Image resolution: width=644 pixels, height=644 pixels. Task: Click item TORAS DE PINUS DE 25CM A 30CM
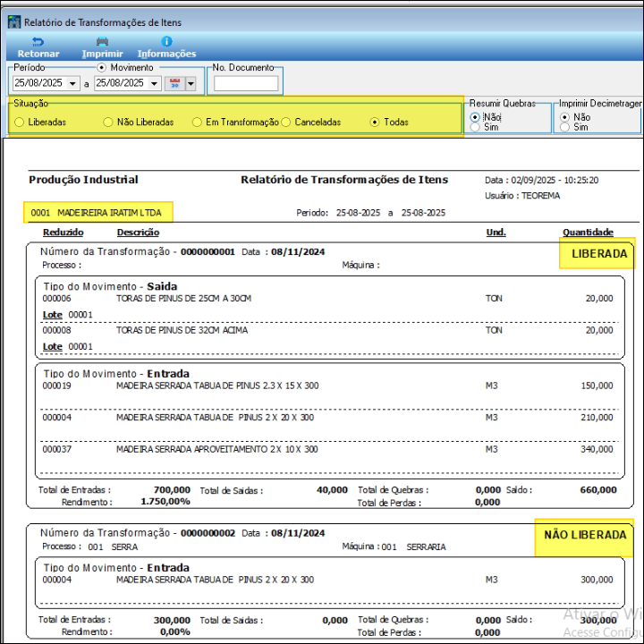183,299
